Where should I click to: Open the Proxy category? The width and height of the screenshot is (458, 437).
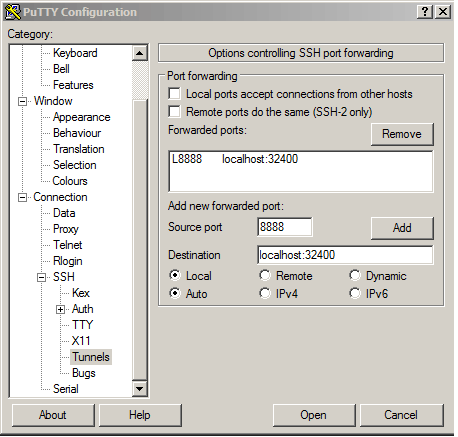66,229
